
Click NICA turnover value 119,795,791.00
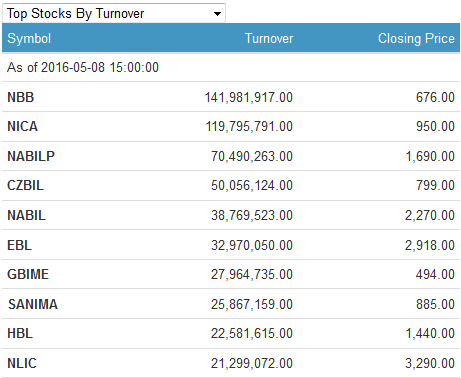pos(249,126)
